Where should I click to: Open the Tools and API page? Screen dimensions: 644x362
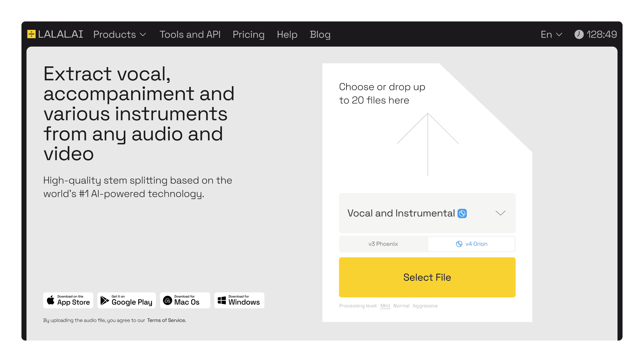coord(190,35)
